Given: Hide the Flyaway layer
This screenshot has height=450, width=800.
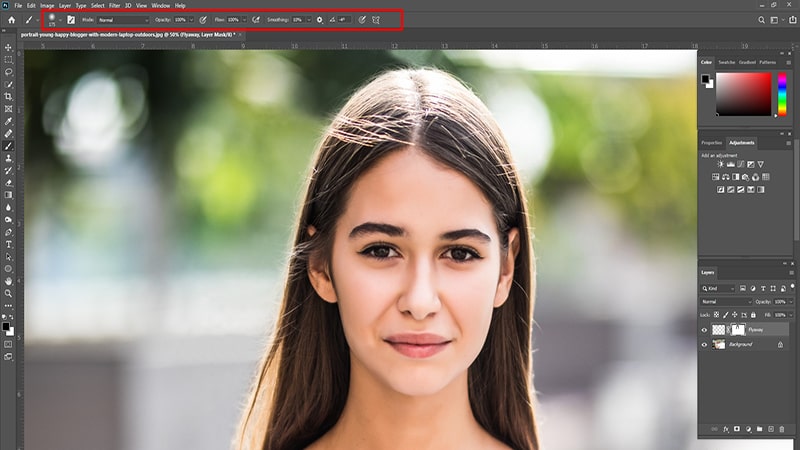Looking at the screenshot, I should tap(704, 330).
